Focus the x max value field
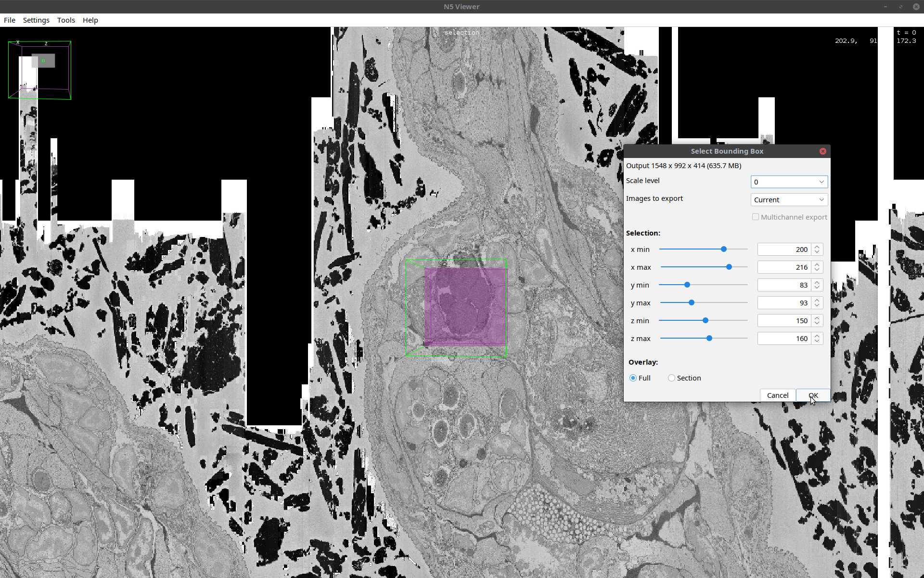 click(x=784, y=267)
